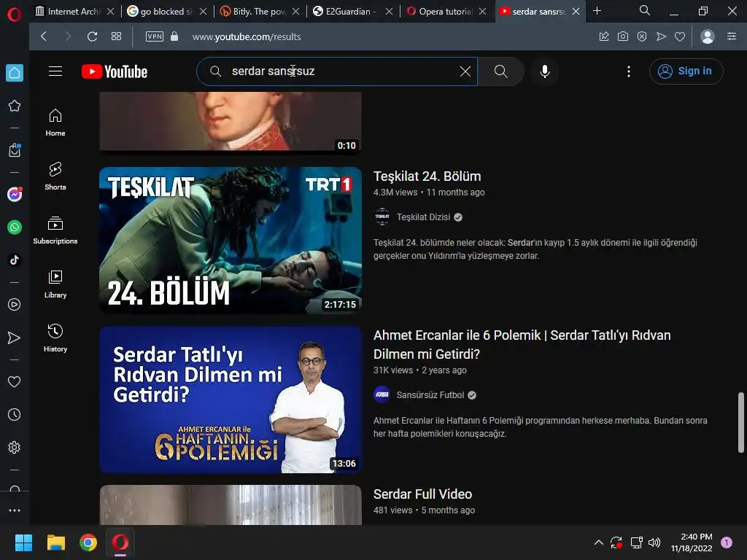Open the pinboards edit icon in address bar
Image resolution: width=747 pixels, height=560 pixels.
[x=603, y=36]
